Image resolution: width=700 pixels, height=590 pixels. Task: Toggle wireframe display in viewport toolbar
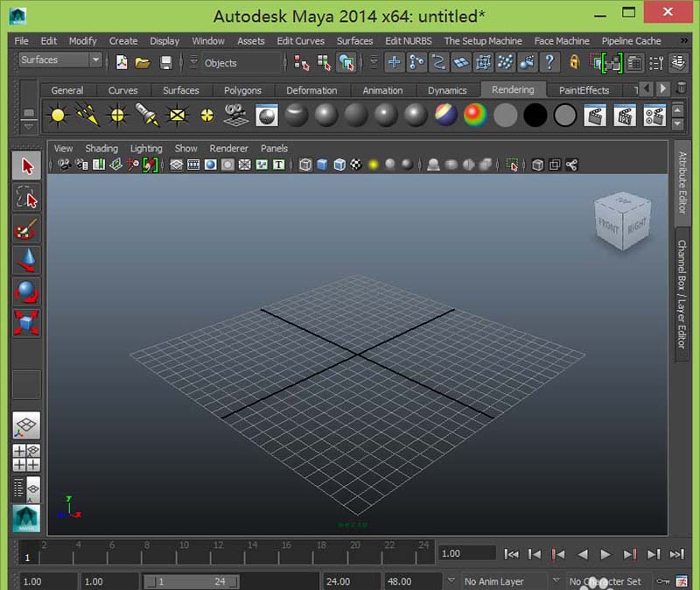pyautogui.click(x=305, y=165)
